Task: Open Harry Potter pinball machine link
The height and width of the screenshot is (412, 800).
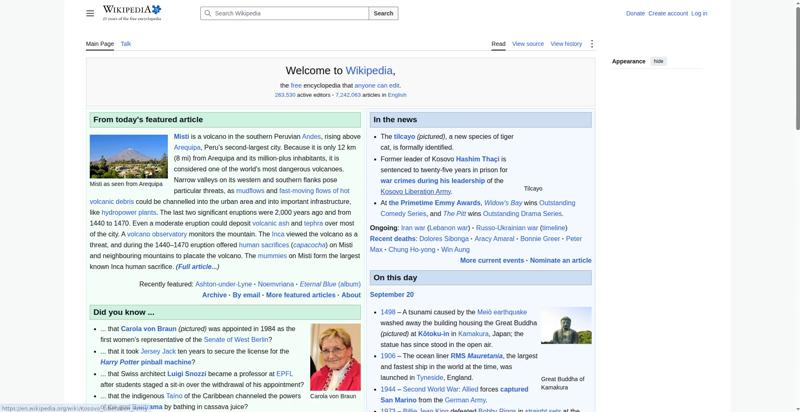Action: (146, 362)
